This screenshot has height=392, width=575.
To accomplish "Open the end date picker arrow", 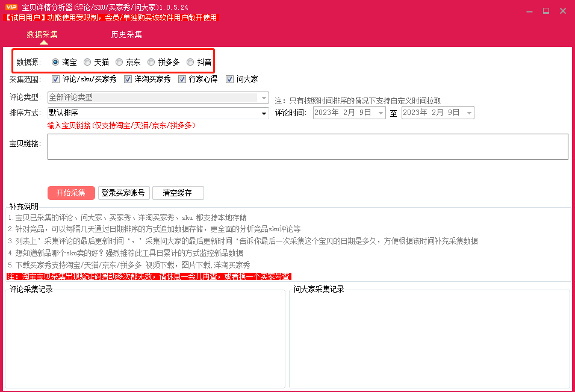I will [x=469, y=113].
